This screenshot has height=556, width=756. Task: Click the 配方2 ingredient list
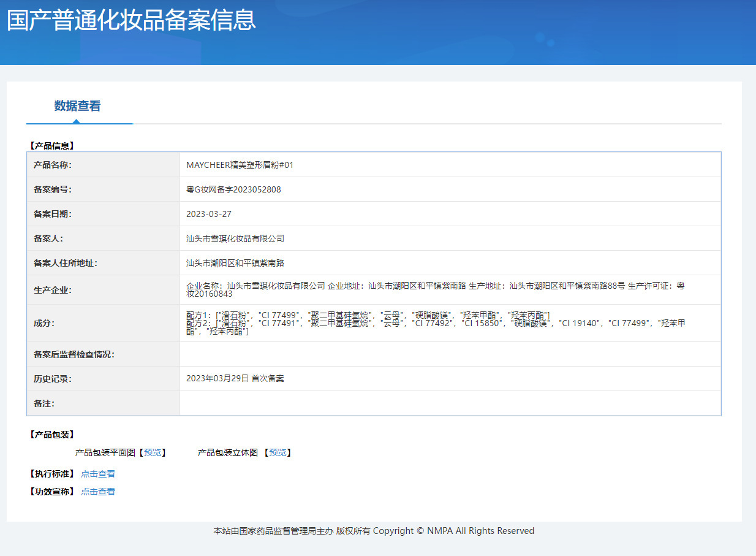coord(436,327)
